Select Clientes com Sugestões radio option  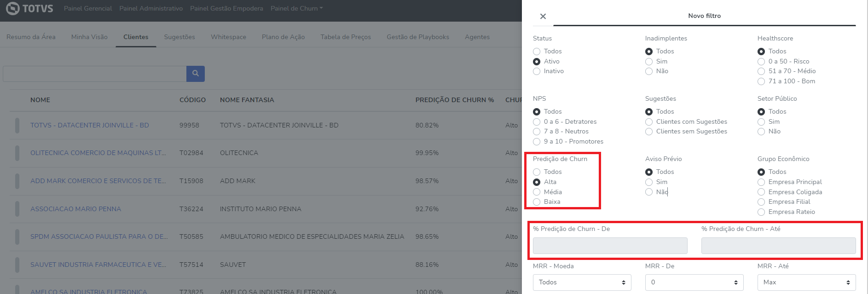[649, 122]
